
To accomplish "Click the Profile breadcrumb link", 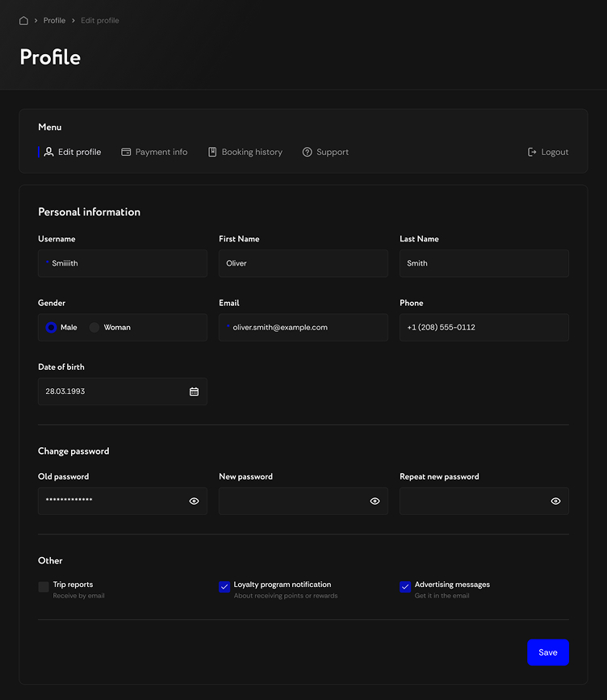I will [x=54, y=20].
